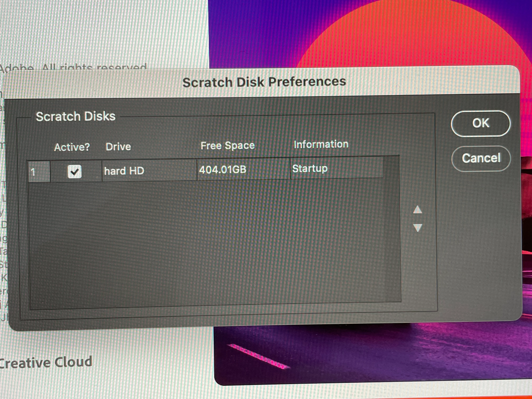
Task: Click the Creative Cloud text on the splash screen
Action: point(46,363)
